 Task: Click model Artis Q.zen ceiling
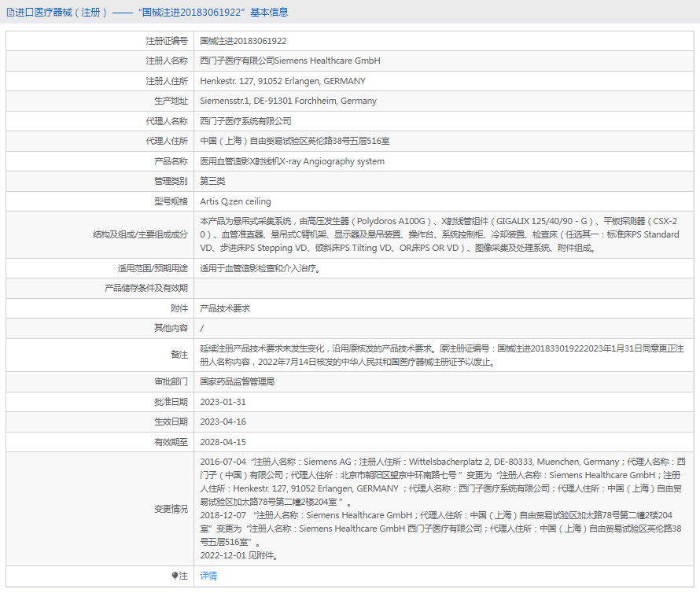235,201
